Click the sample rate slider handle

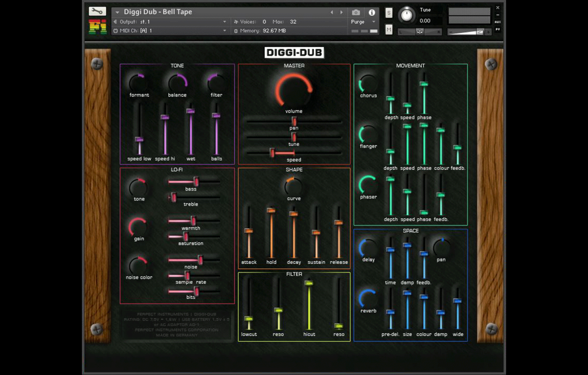pyautogui.click(x=187, y=276)
